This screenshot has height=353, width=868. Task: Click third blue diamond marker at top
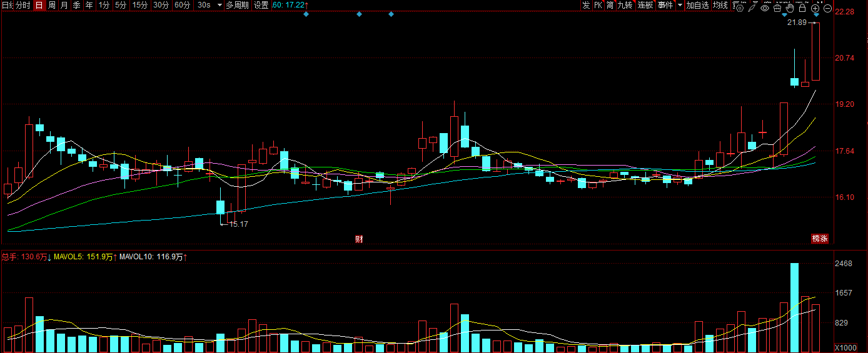(x=391, y=14)
